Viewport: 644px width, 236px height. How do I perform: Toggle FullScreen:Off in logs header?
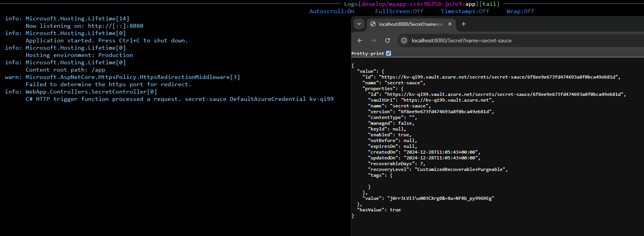(x=399, y=11)
